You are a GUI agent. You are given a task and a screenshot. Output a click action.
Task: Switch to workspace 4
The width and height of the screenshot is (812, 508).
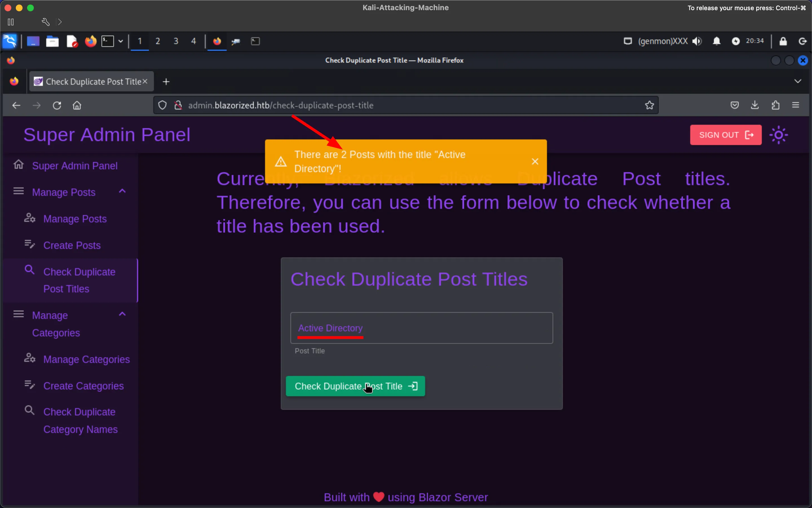[194, 41]
